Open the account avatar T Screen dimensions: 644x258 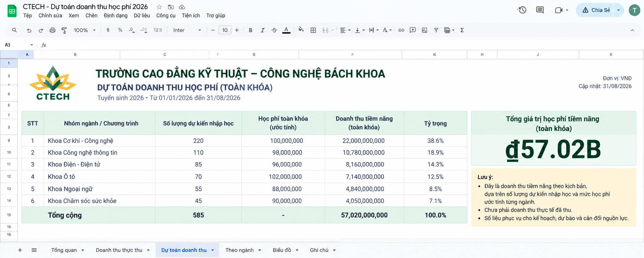(634, 10)
